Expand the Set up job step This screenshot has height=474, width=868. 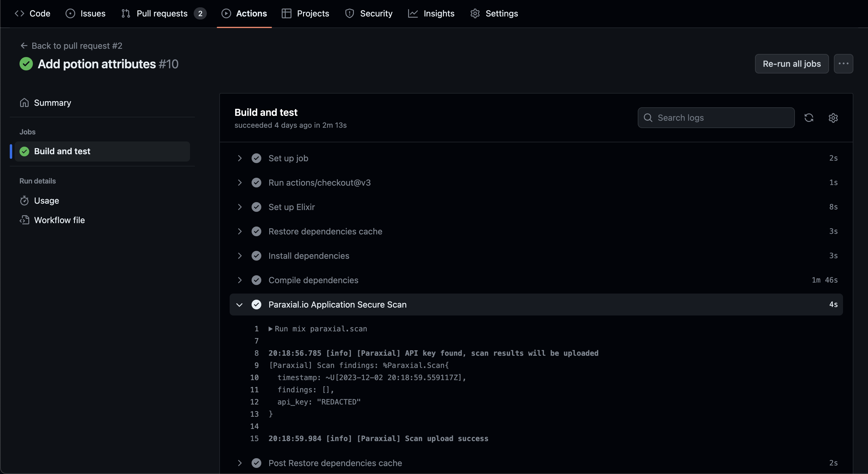[536, 158]
